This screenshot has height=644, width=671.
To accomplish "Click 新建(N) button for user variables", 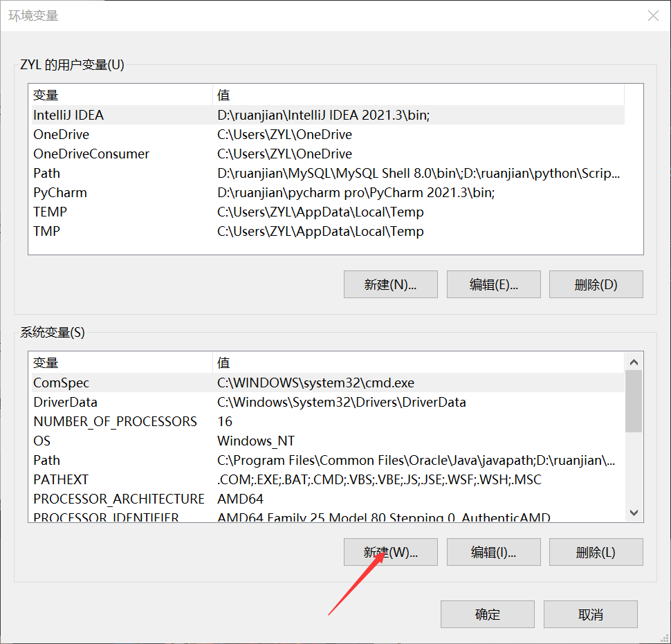I will click(390, 284).
